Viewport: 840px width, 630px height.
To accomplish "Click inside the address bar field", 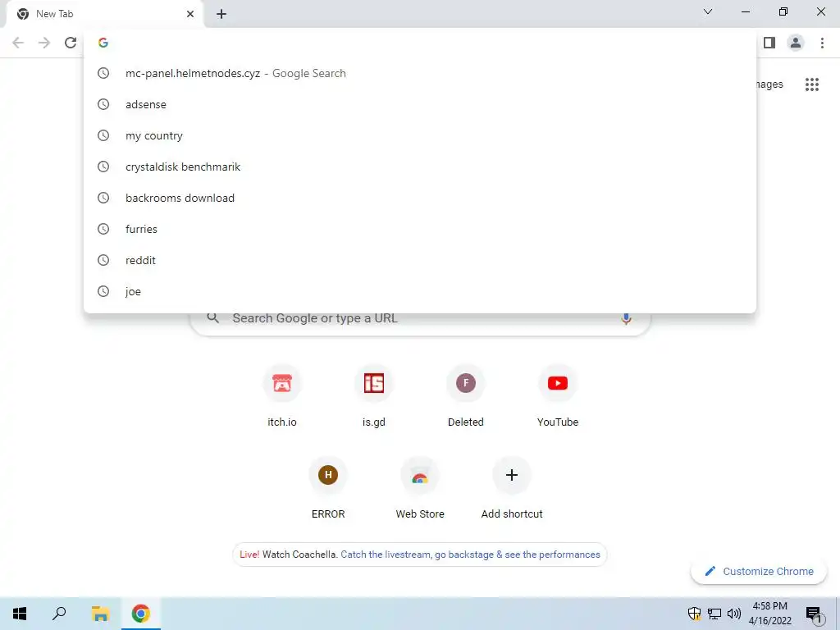I will [420, 43].
